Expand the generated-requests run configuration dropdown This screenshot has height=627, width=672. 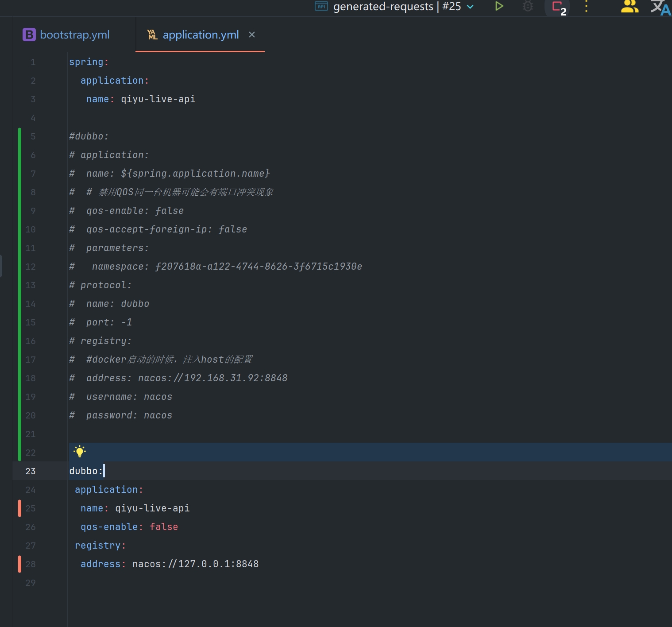470,7
